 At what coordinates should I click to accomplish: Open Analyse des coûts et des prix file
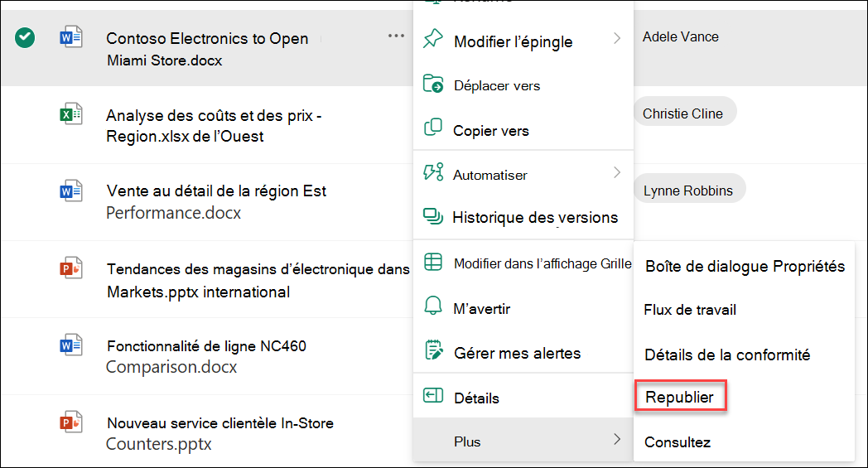(214, 126)
